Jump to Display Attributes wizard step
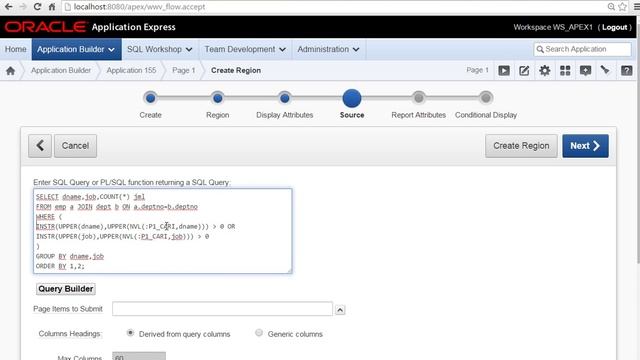 click(284, 98)
